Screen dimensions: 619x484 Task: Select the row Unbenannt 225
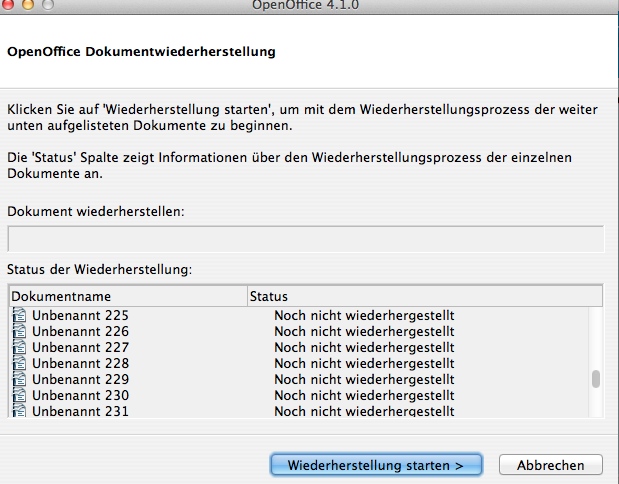point(299,315)
